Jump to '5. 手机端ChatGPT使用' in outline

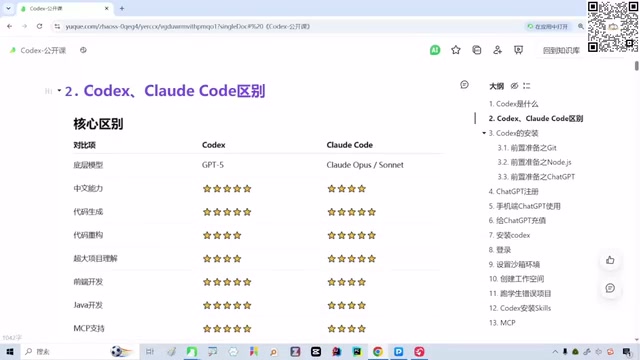524,206
